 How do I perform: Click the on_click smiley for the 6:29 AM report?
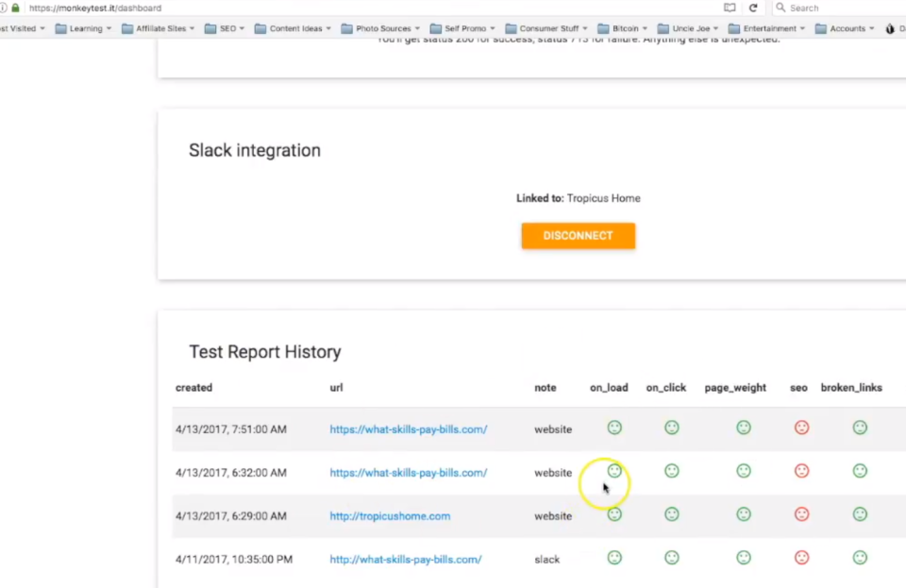[x=672, y=514]
